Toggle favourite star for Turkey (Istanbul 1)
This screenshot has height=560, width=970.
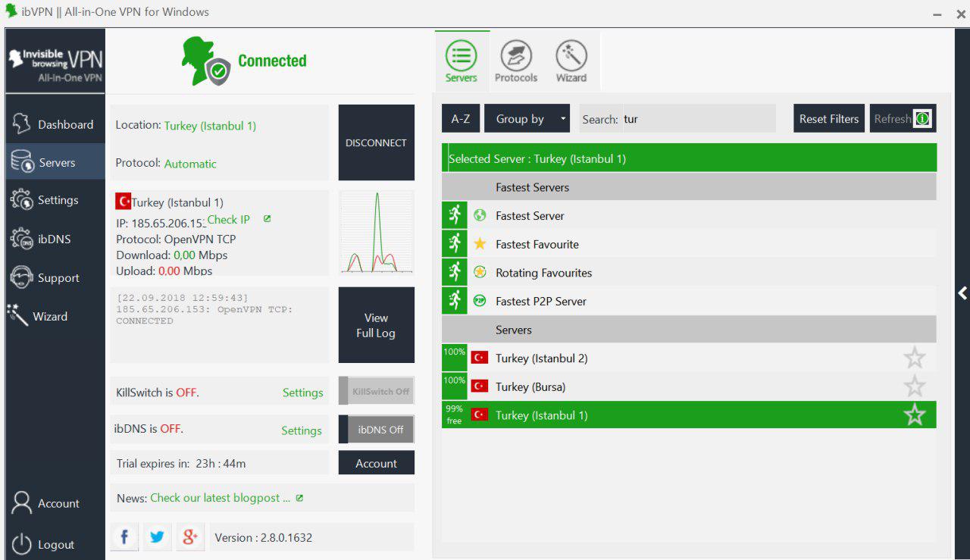[x=915, y=415]
